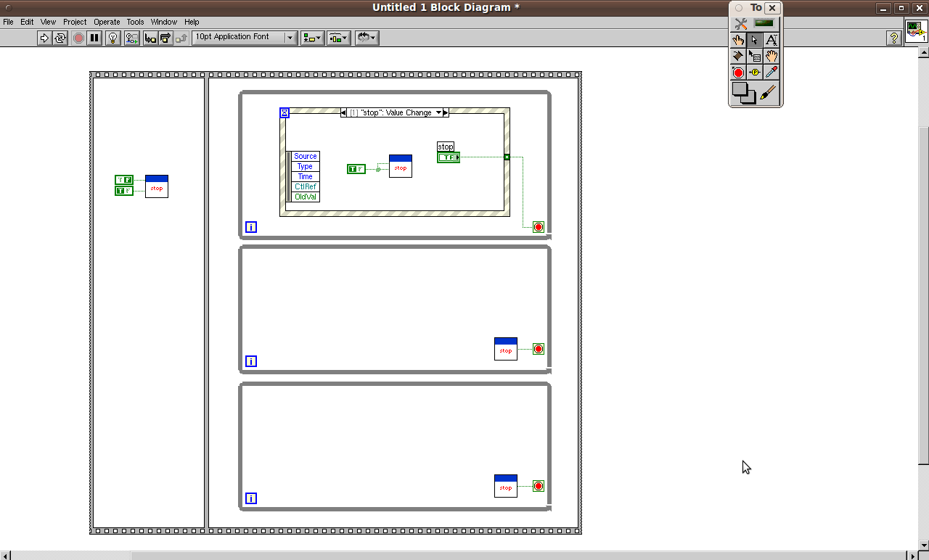
Task: Click the middle loop's iteration terminal
Action: [x=251, y=361]
